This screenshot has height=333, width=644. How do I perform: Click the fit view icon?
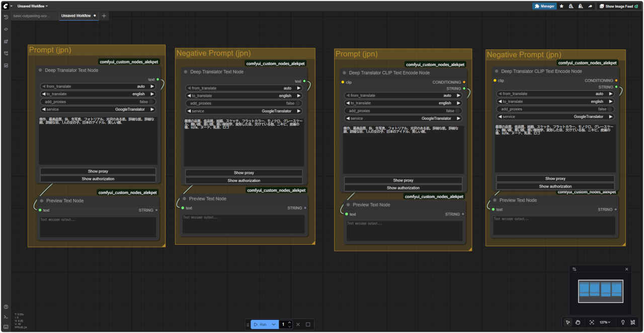[592, 322]
